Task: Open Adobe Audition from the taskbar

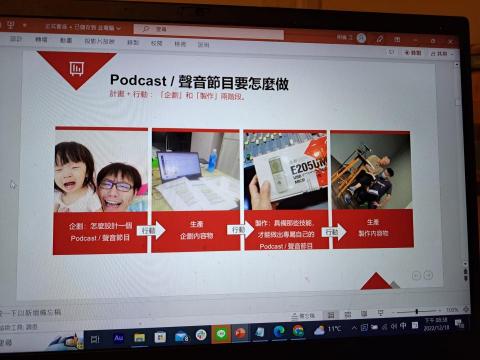Action: (118, 338)
